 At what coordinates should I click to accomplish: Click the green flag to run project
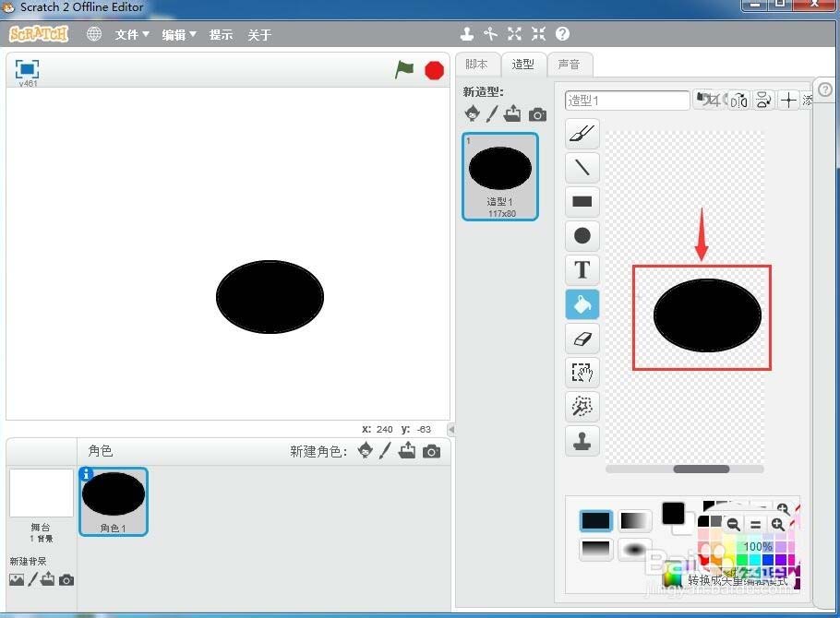pos(404,69)
